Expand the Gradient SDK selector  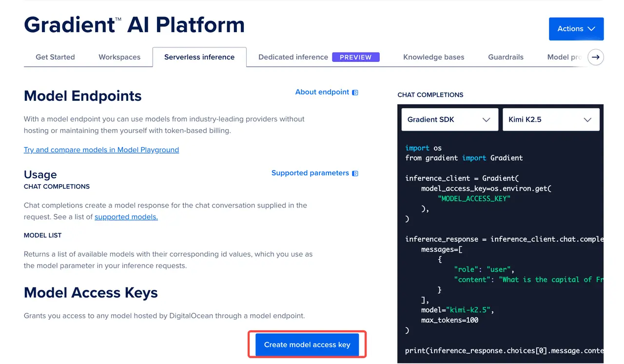point(449,120)
